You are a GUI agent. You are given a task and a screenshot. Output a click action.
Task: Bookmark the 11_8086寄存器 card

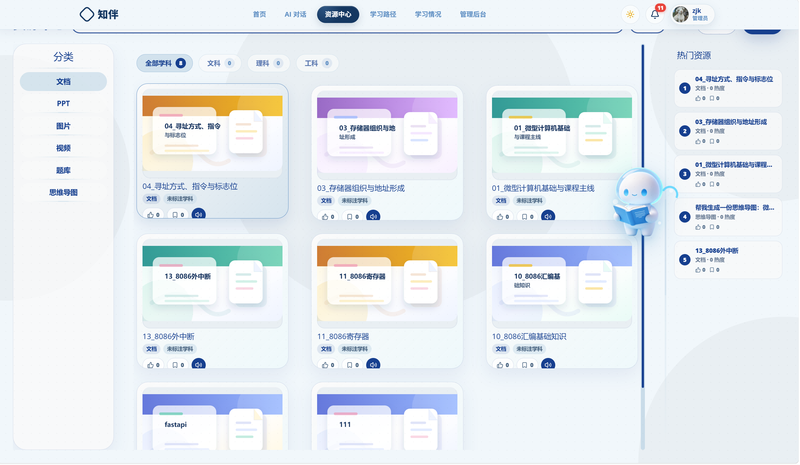pyautogui.click(x=353, y=365)
